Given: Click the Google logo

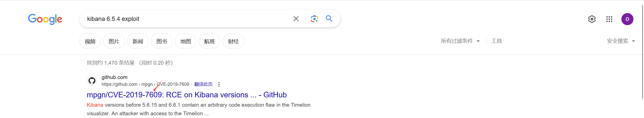Looking at the screenshot, I should coord(45,19).
